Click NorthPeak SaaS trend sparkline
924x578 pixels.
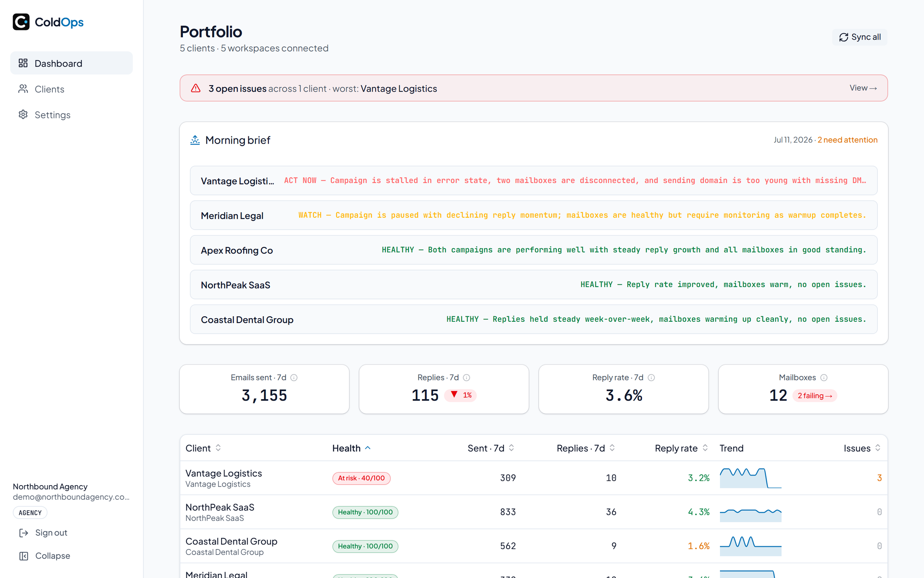pyautogui.click(x=751, y=512)
